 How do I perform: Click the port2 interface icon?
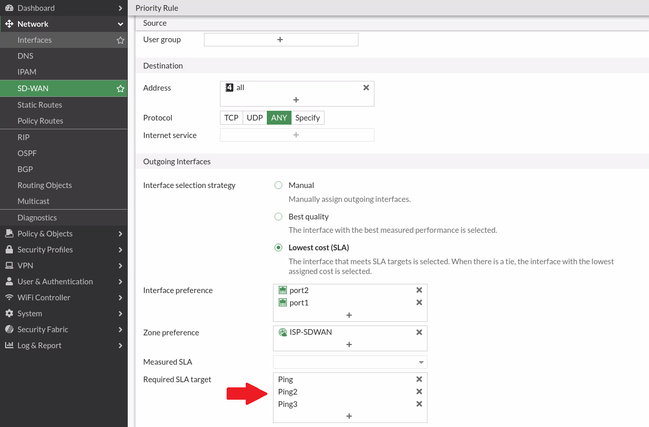(x=283, y=290)
